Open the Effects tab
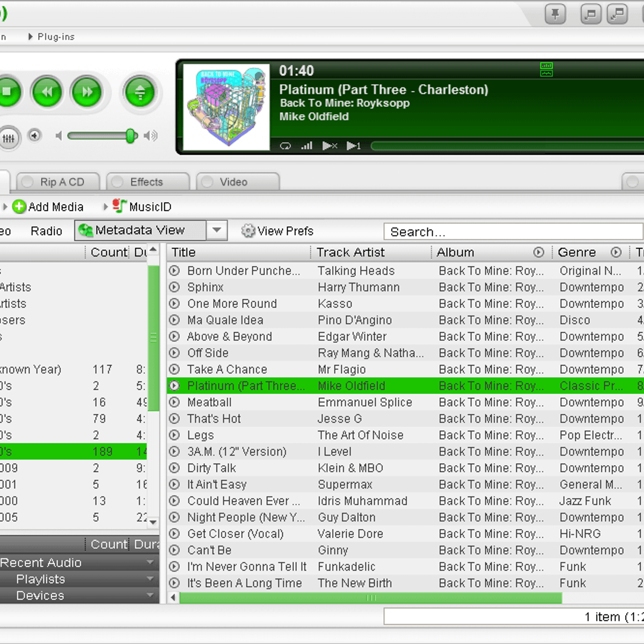Image resolution: width=644 pixels, height=644 pixels. [148, 182]
